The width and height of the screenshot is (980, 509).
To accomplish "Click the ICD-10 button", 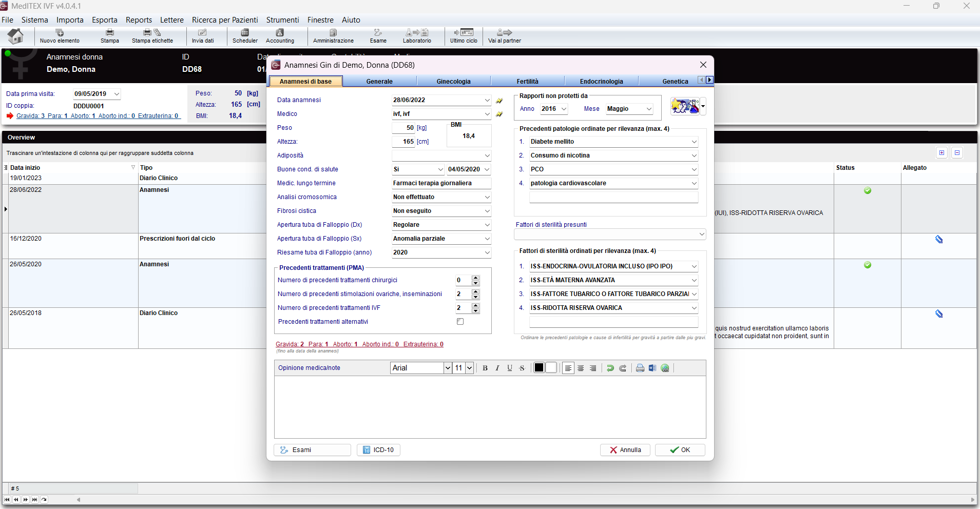I will [x=378, y=450].
